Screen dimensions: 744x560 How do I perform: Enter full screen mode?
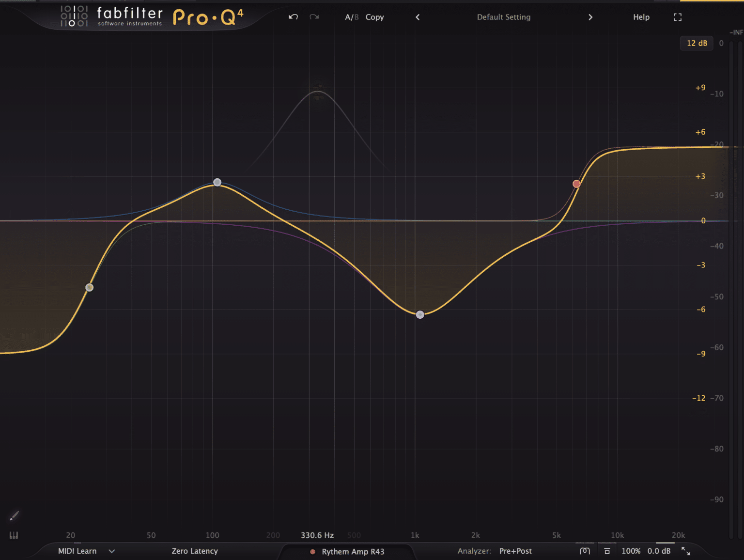tap(678, 17)
